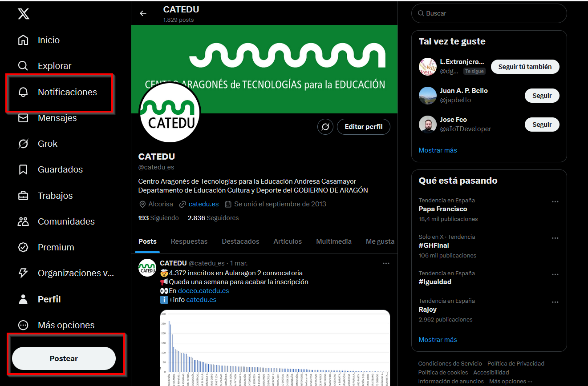The image size is (588, 386).
Task: Expand footer Más opciones menu
Action: click(x=511, y=381)
